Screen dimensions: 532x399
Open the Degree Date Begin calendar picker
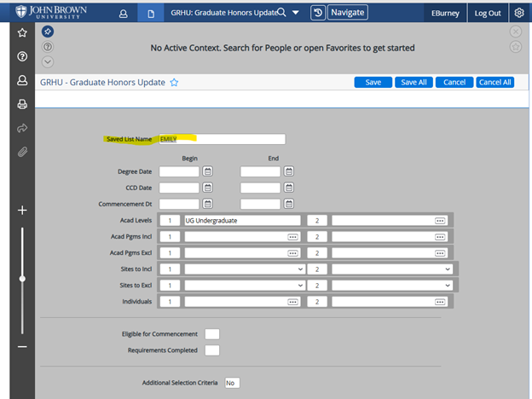click(x=207, y=171)
